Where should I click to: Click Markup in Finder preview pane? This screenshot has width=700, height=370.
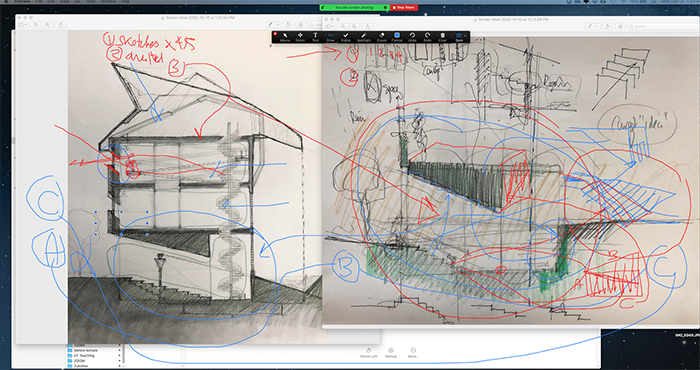[391, 353]
